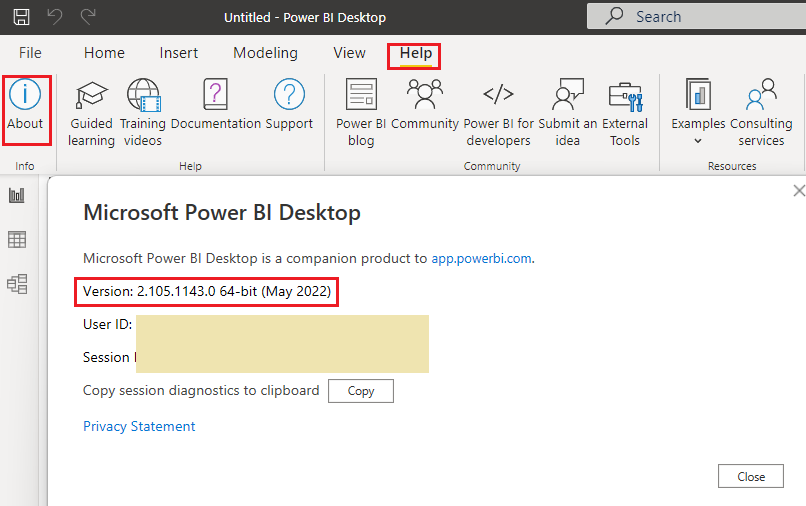The image size is (806, 506).
Task: Click Submit an idea
Action: (x=567, y=113)
